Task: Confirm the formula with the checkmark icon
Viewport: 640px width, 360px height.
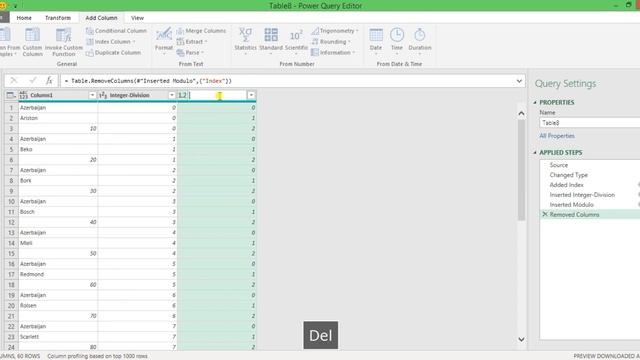Action: click(33, 80)
